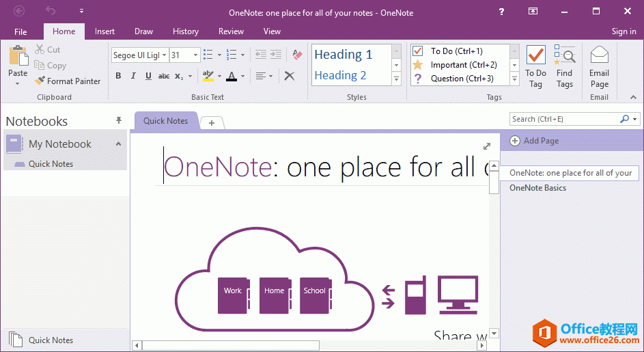Click Cut in Clipboard group
This screenshot has height=352, width=644.
pyautogui.click(x=48, y=50)
